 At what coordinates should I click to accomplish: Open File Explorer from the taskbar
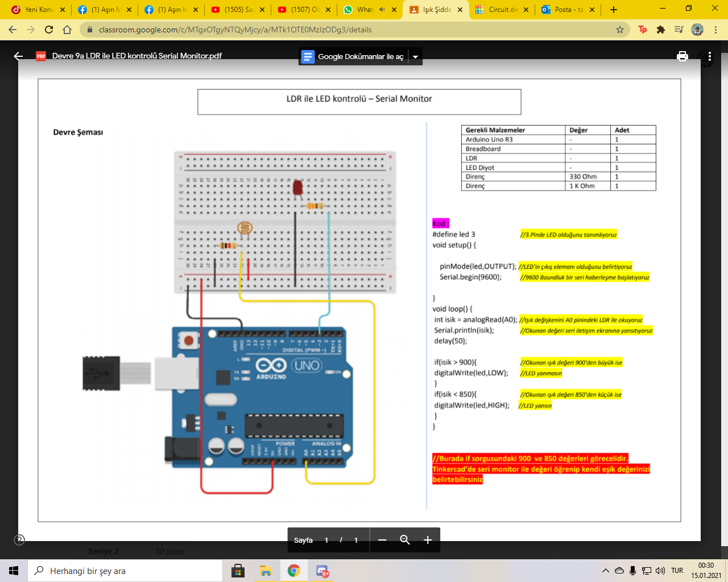pos(266,571)
